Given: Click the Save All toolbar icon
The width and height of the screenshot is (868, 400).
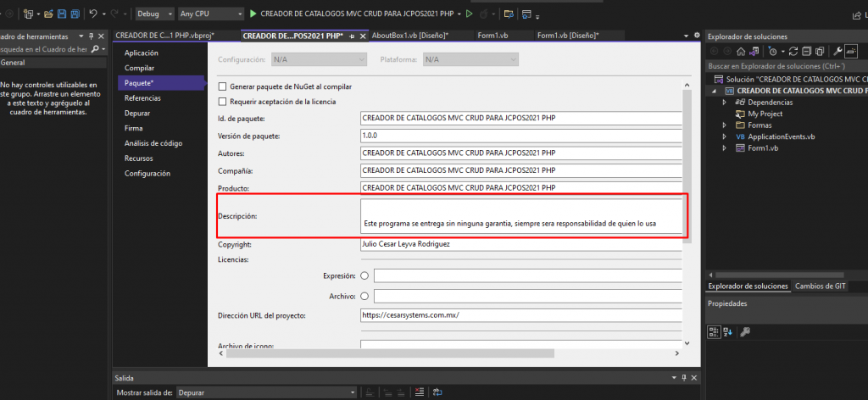Looking at the screenshot, I should click(75, 14).
